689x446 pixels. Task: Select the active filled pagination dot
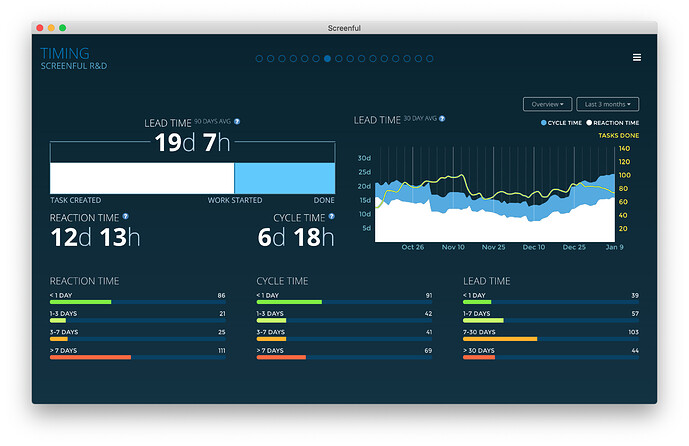pyautogui.click(x=327, y=58)
